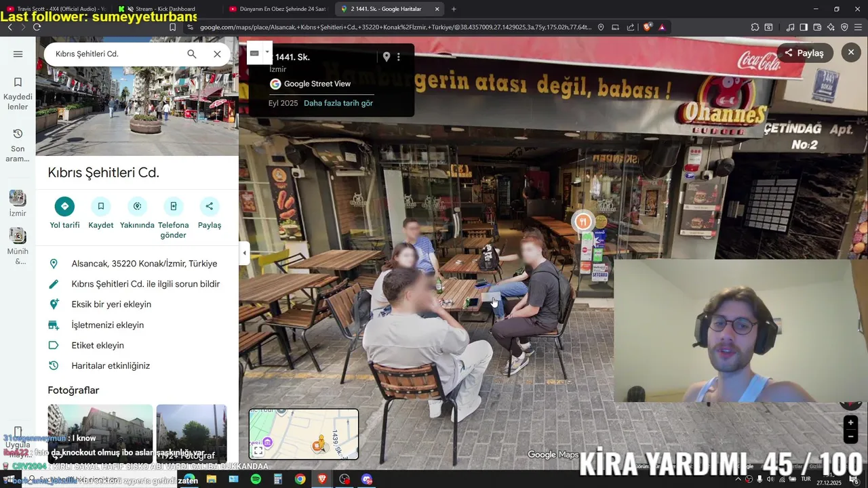Click the mini map in Street View
Viewport: 868px width, 488px height.
point(304,434)
